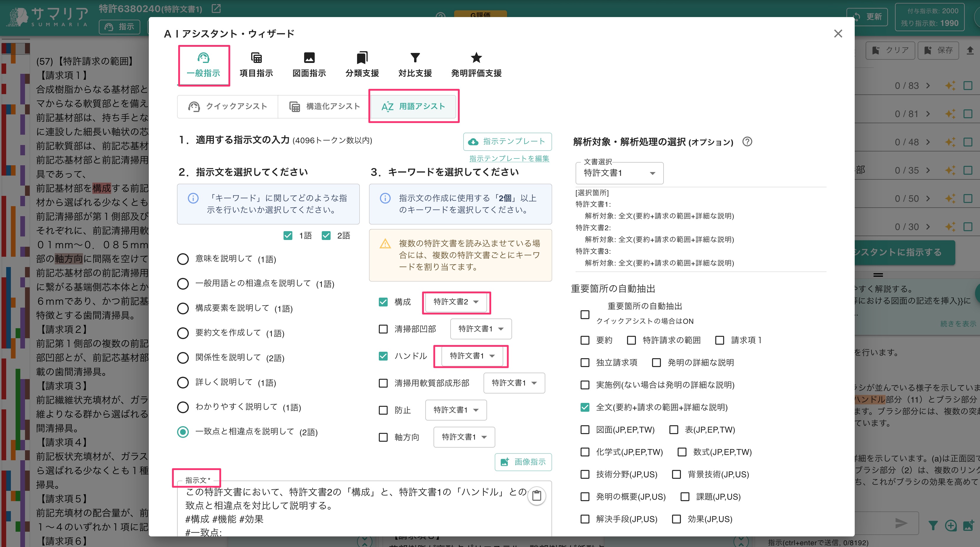Switch to the 項目指示 tab
Screen dimensions: 980x547
(256, 65)
